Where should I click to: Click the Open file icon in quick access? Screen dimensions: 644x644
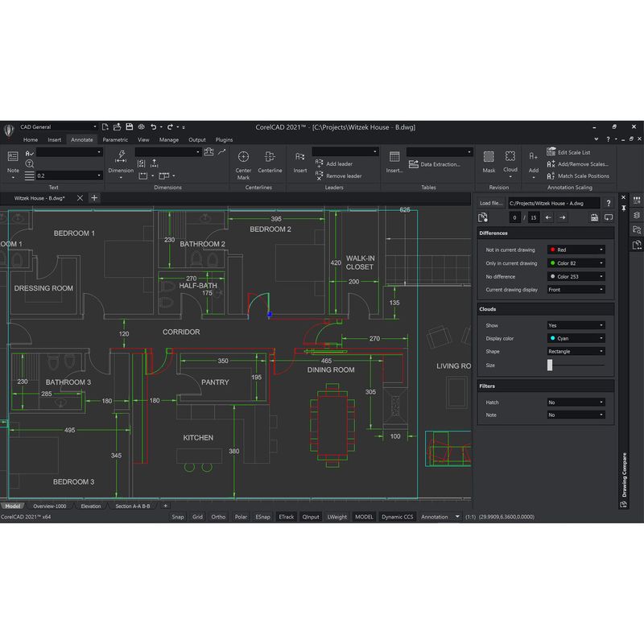(117, 127)
